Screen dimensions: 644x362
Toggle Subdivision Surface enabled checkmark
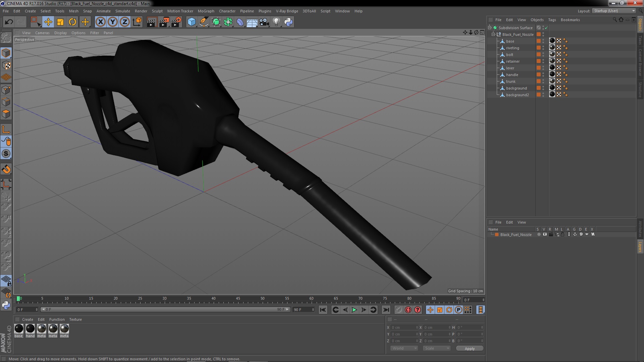546,28
